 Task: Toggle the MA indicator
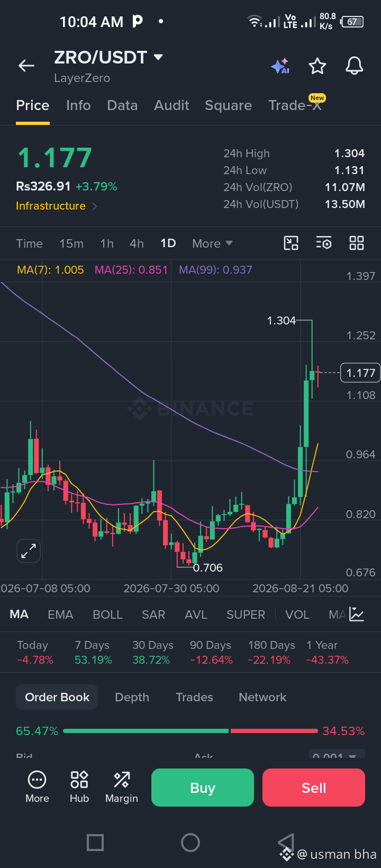[19, 614]
